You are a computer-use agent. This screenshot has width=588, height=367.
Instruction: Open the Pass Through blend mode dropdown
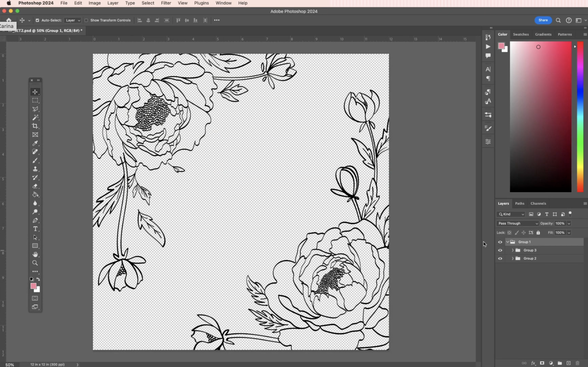pos(518,224)
